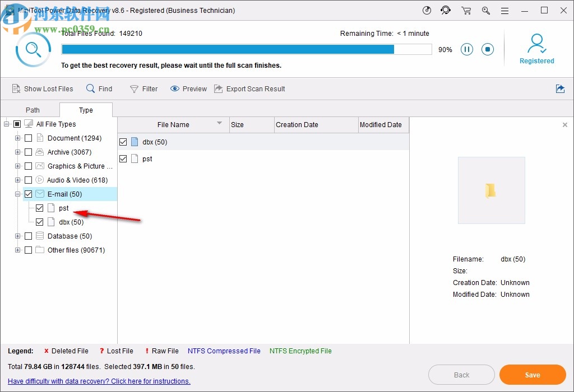The height and width of the screenshot is (392, 574).
Task: Sort by Creation Date column header
Action: tap(316, 125)
